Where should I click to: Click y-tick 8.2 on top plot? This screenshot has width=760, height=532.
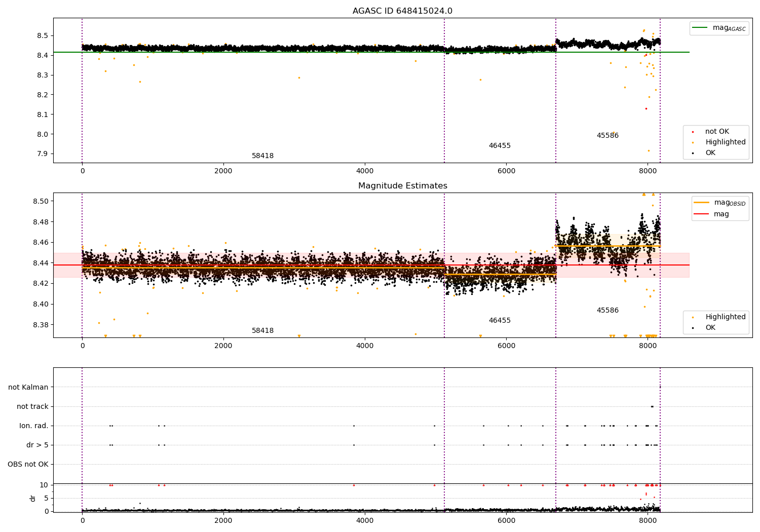[x=43, y=95]
